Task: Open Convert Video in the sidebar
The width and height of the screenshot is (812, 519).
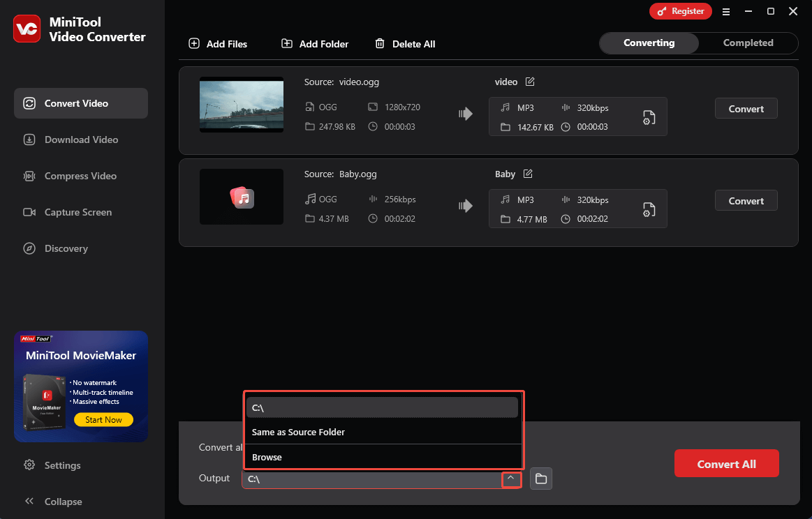Action: [81, 103]
